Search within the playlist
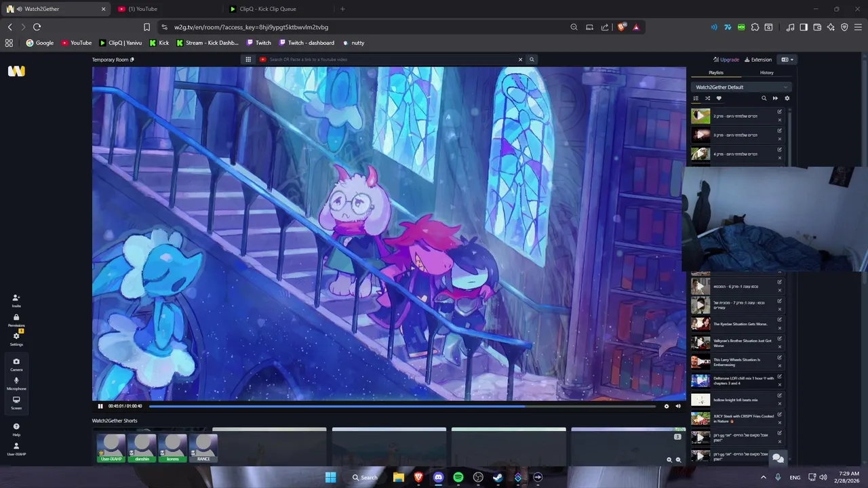 tap(764, 98)
